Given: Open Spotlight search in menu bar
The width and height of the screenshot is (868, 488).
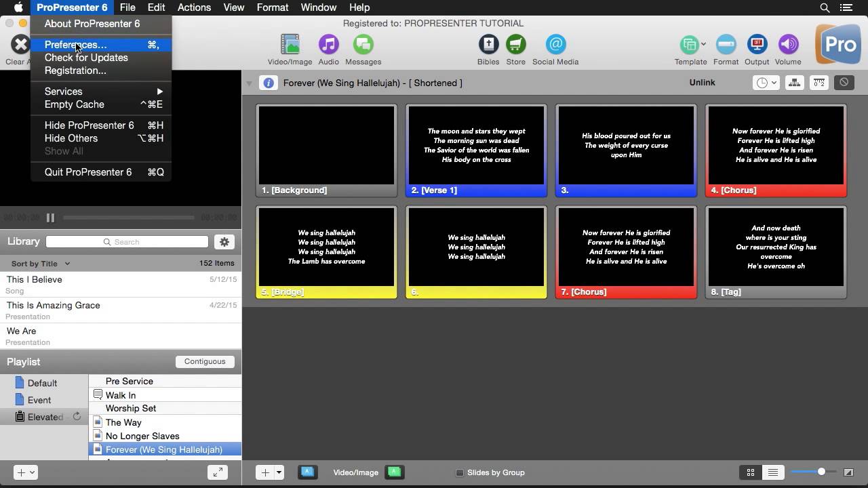Looking at the screenshot, I should click(x=825, y=7).
